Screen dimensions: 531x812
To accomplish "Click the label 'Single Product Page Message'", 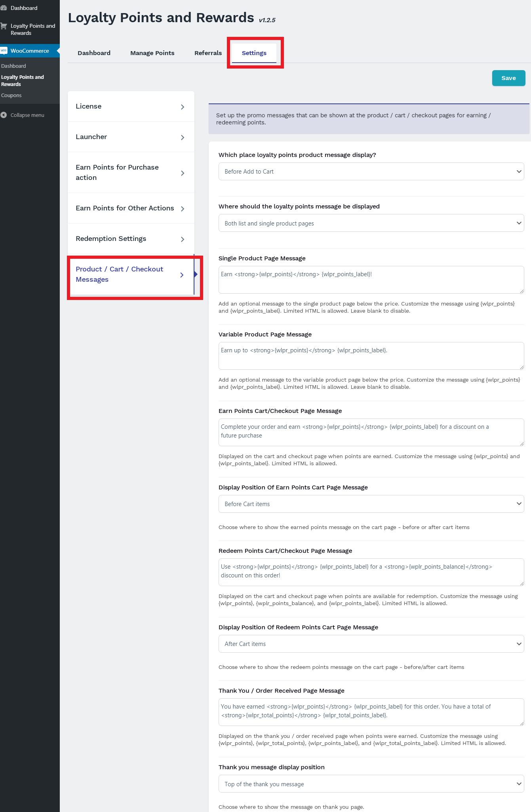I will 262,258.
